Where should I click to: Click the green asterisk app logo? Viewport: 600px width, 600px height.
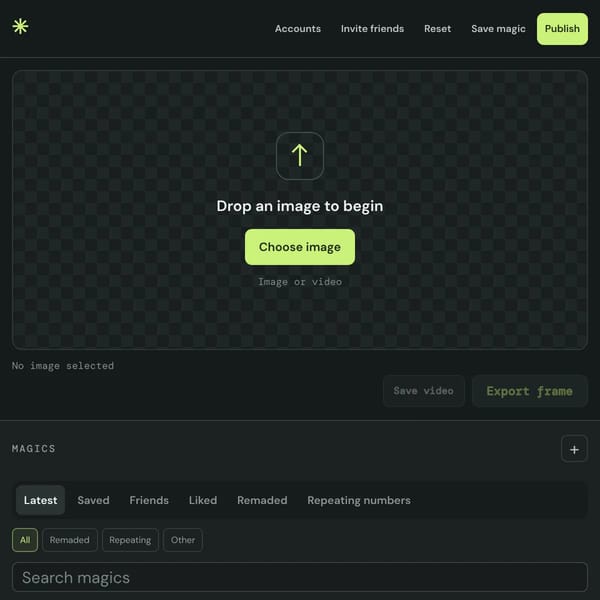pos(20,26)
